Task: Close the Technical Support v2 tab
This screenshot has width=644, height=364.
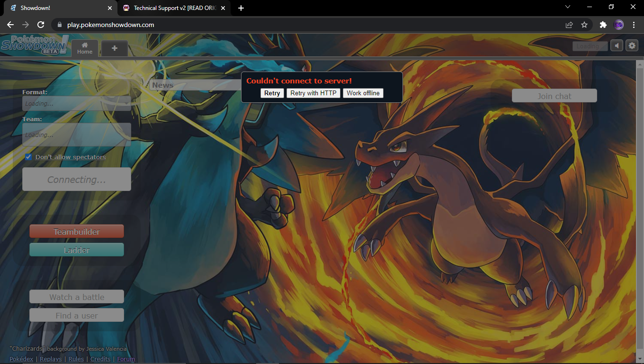Action: [223, 8]
